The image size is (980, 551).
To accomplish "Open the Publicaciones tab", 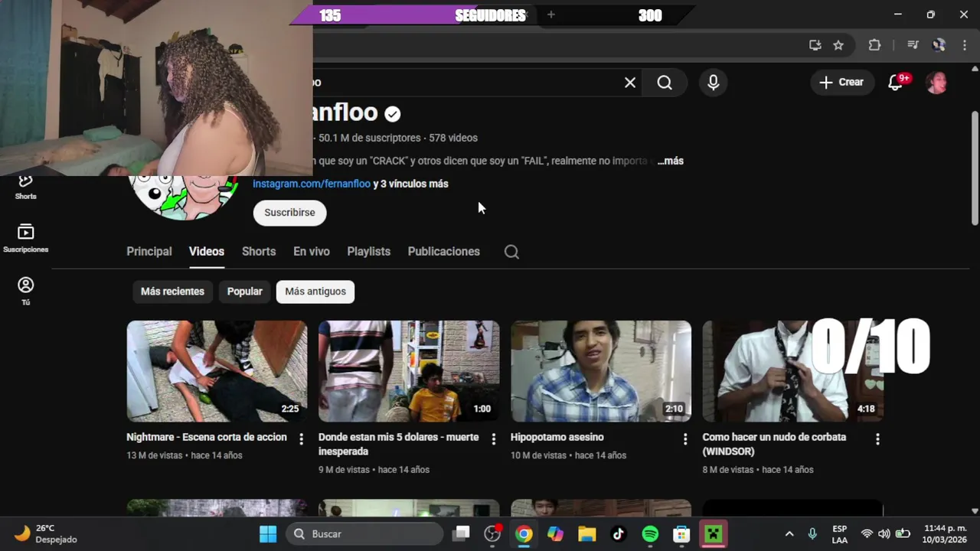I will (x=444, y=252).
